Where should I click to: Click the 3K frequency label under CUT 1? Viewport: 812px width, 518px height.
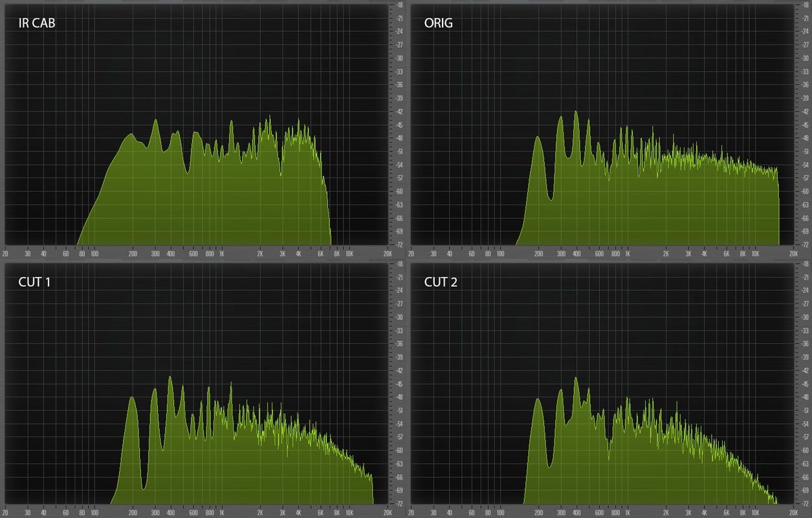click(282, 513)
